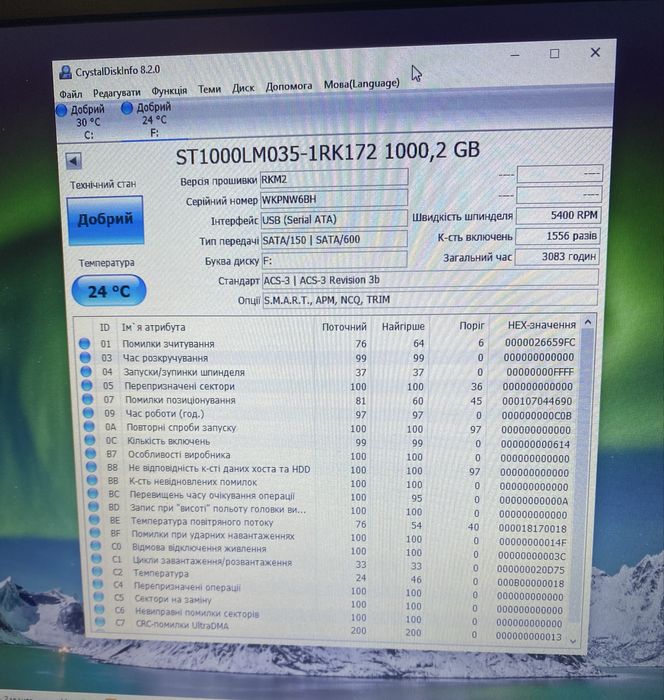The height and width of the screenshot is (700, 664).
Task: Click HEX value 000107044690
Action: [538, 401]
